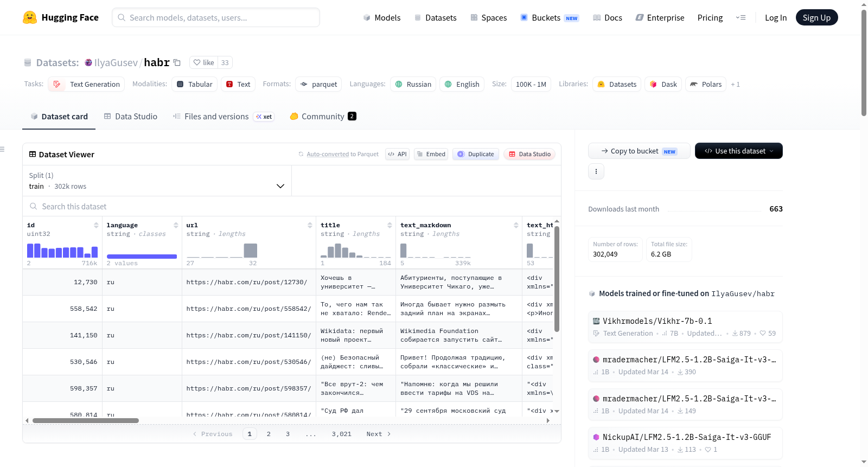Show the +1 more libraries
868x467 pixels.
pyautogui.click(x=735, y=84)
